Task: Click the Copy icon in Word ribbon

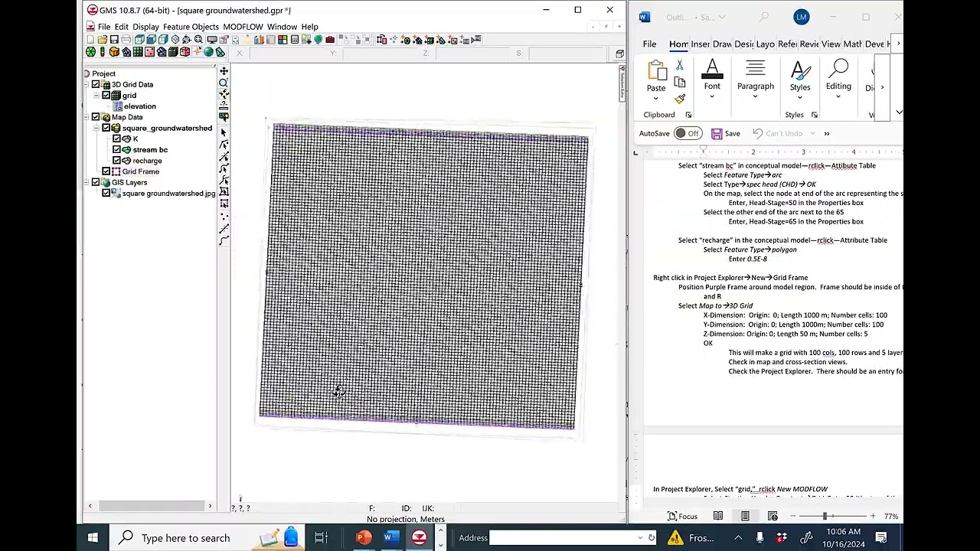Action: (x=679, y=82)
